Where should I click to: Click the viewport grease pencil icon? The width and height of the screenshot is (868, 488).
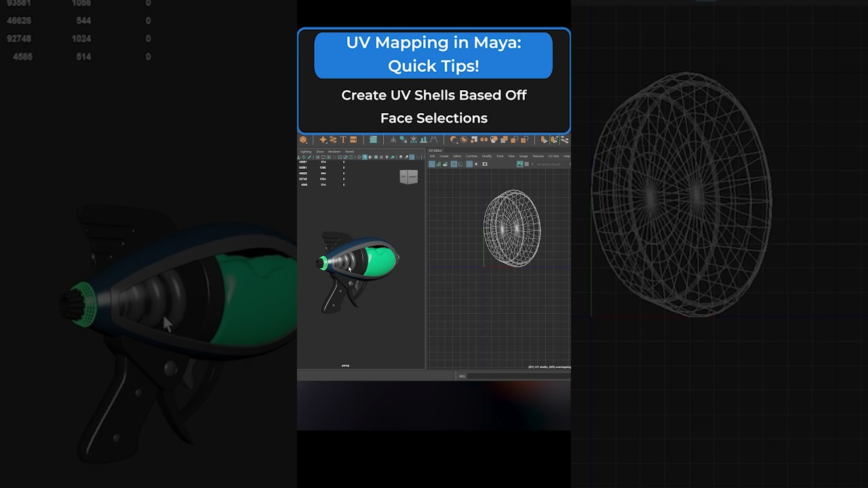pos(309,157)
